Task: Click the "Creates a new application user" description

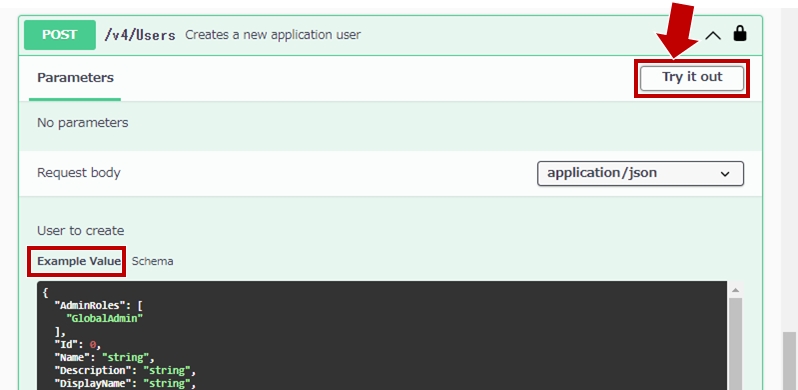Action: (x=273, y=35)
